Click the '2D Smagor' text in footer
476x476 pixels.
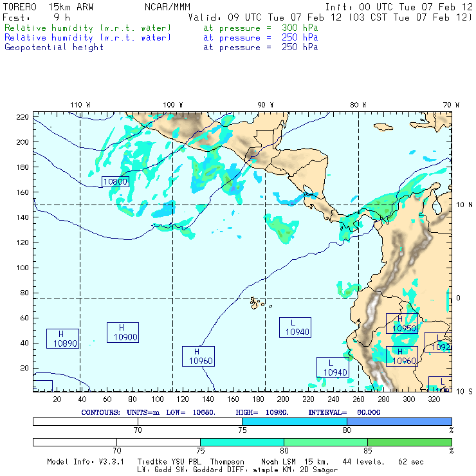click(x=319, y=470)
